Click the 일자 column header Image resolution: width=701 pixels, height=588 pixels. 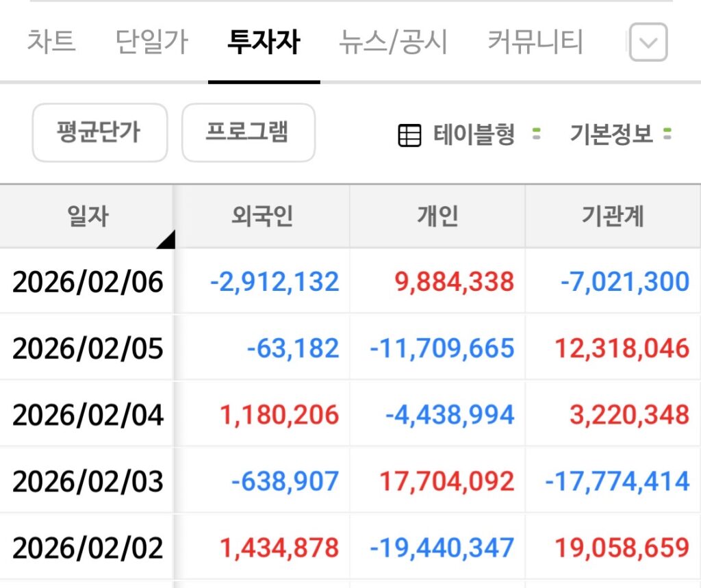click(87, 216)
